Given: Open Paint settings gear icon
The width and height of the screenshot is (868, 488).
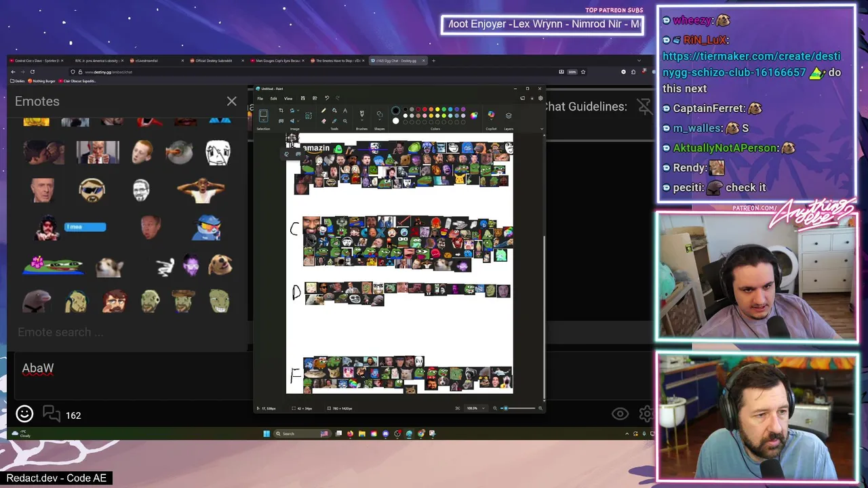Looking at the screenshot, I should [x=540, y=98].
